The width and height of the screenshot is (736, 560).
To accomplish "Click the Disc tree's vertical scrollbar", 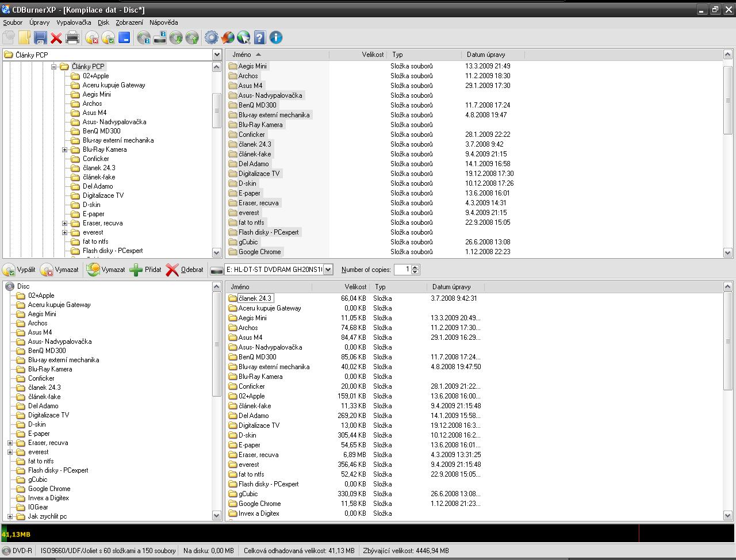I will tap(217, 401).
